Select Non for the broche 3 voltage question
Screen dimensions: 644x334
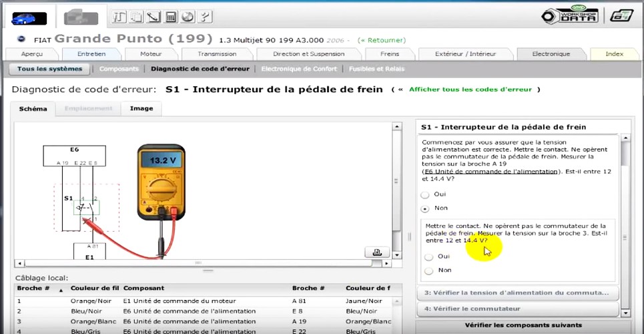click(x=429, y=271)
